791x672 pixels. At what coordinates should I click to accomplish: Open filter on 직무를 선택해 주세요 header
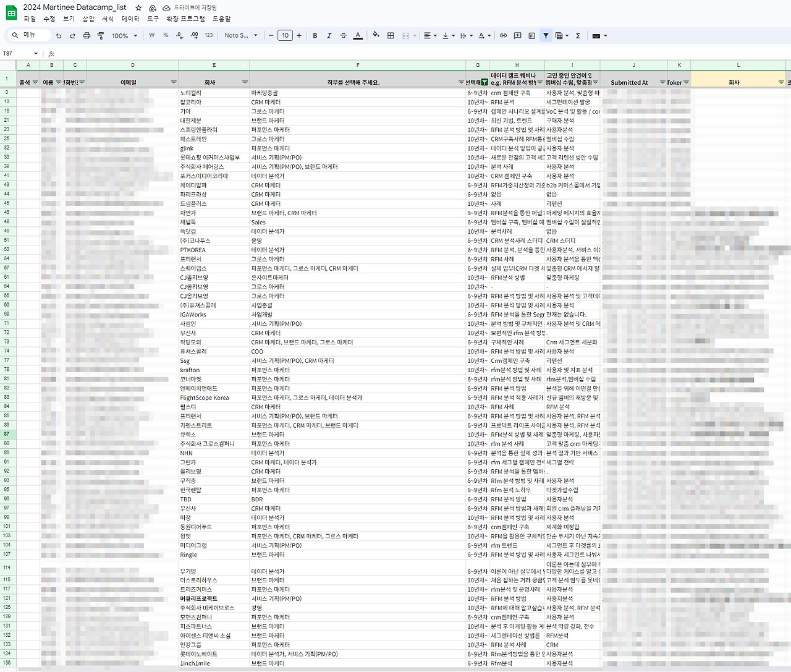[461, 82]
